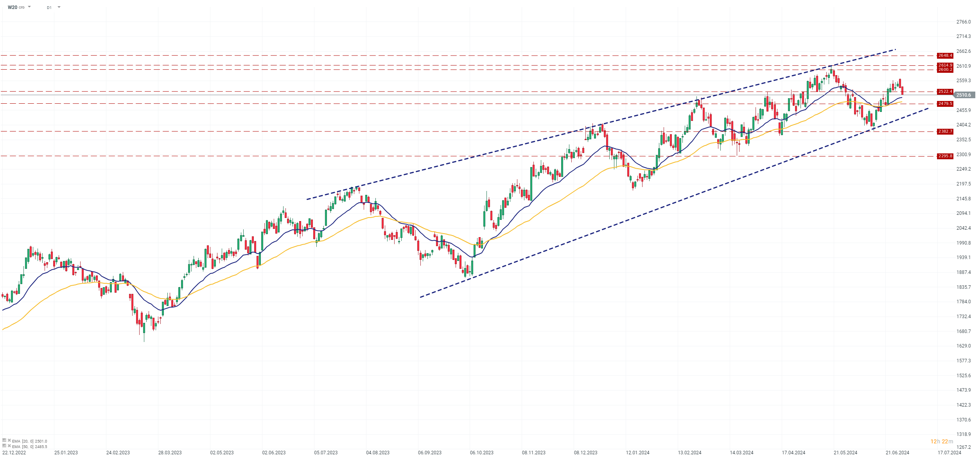The width and height of the screenshot is (980, 459).
Task: Click the 21.06.2024 date on time axis
Action: coord(897,453)
